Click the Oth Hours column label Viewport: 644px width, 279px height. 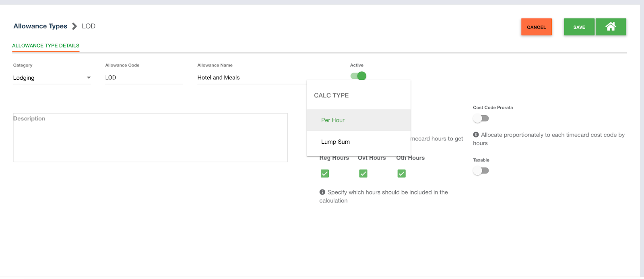click(x=411, y=158)
